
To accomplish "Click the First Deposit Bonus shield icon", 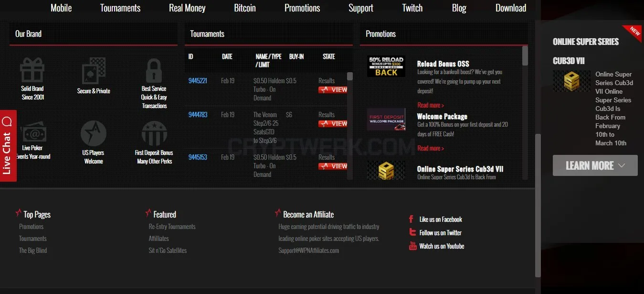I will [x=154, y=133].
